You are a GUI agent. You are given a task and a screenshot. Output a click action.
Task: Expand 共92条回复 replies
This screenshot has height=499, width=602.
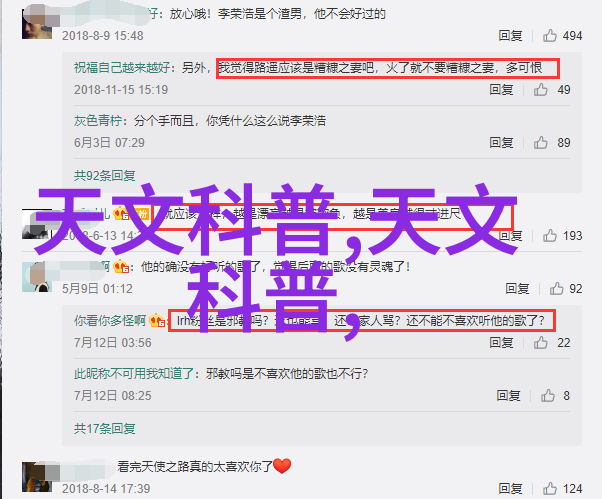104,176
